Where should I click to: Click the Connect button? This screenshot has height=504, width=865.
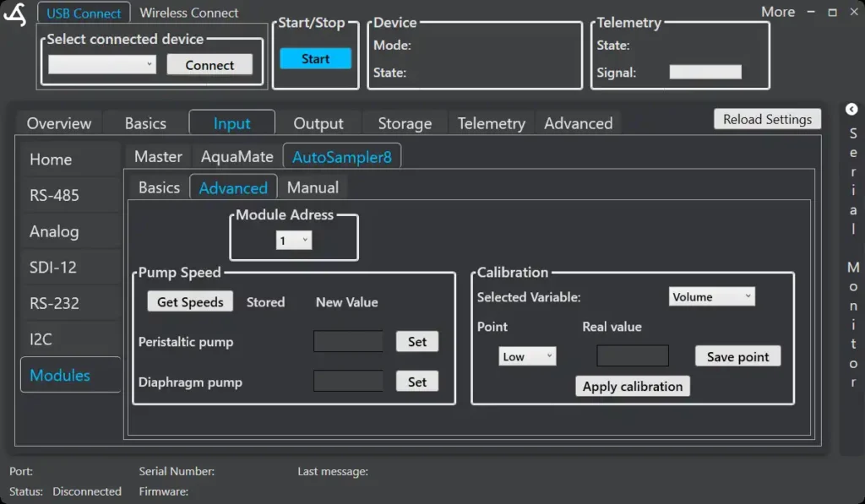point(209,65)
